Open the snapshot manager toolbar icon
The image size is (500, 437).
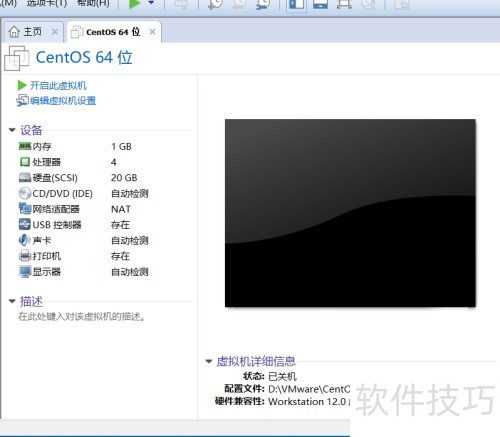tap(263, 3)
